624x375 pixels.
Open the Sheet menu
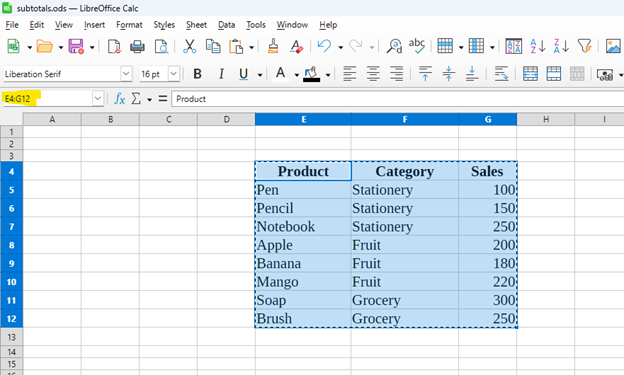tap(196, 25)
